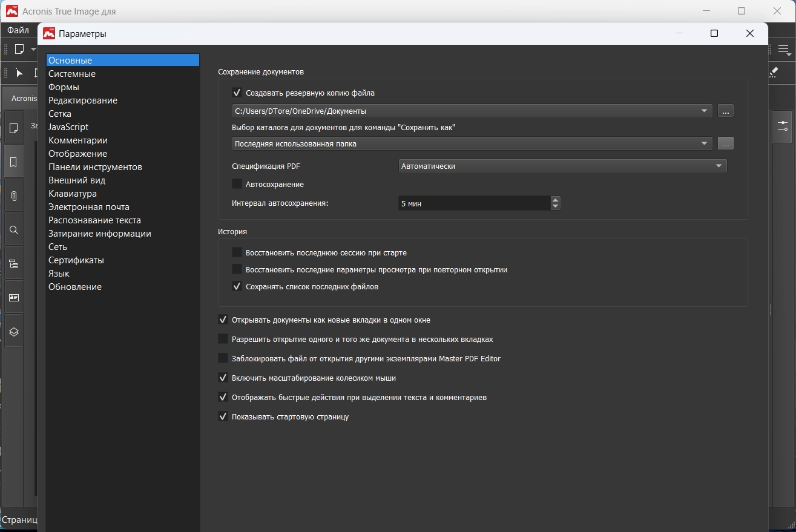
Task: Open the Search magnifier sidebar icon
Action: [14, 230]
